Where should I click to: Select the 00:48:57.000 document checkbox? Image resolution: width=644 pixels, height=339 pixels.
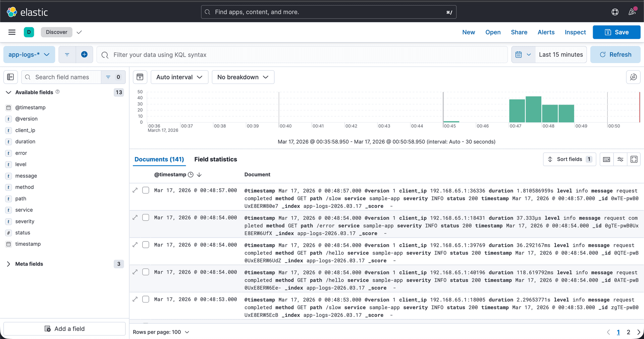146,190
